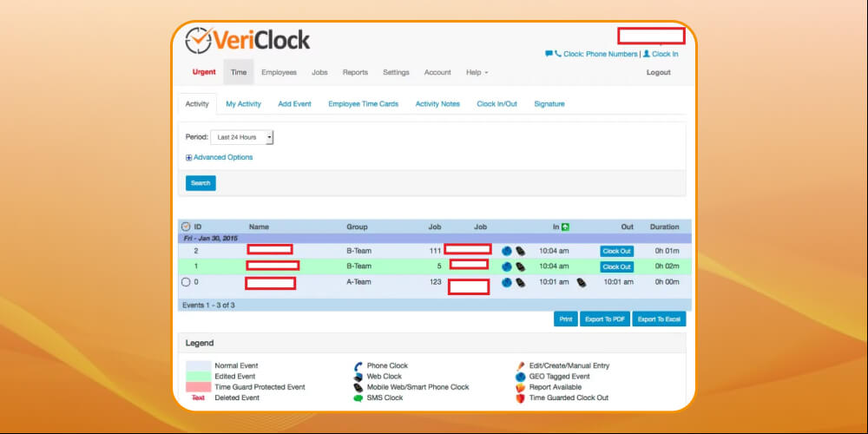Click the Clock In link in the header
Screen dimensions: 868x434
665,54
